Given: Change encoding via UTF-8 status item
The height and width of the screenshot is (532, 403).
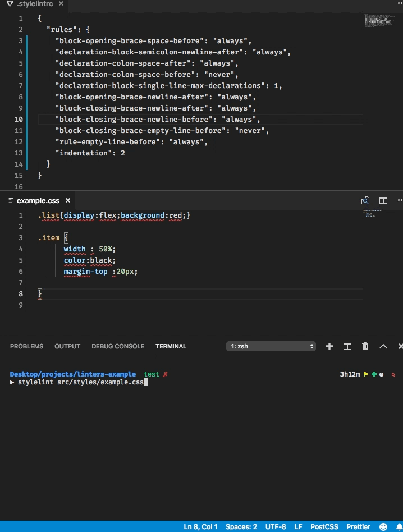Looking at the screenshot, I should [x=276, y=526].
